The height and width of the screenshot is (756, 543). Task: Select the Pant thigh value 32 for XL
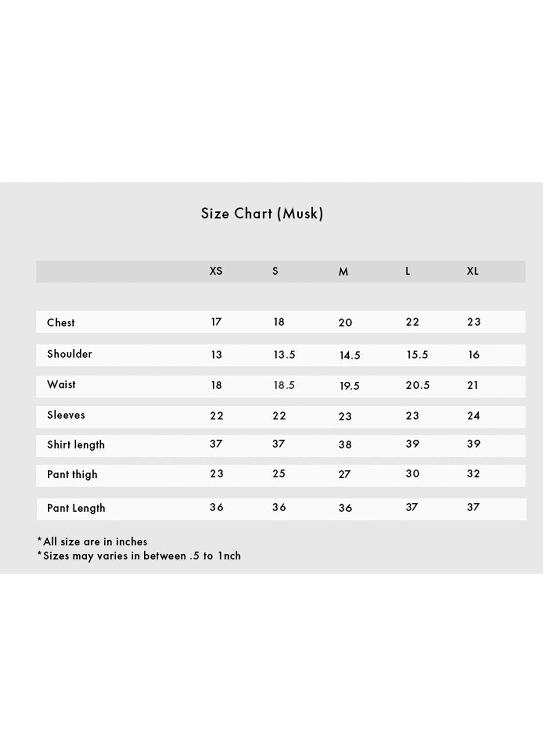click(x=473, y=474)
